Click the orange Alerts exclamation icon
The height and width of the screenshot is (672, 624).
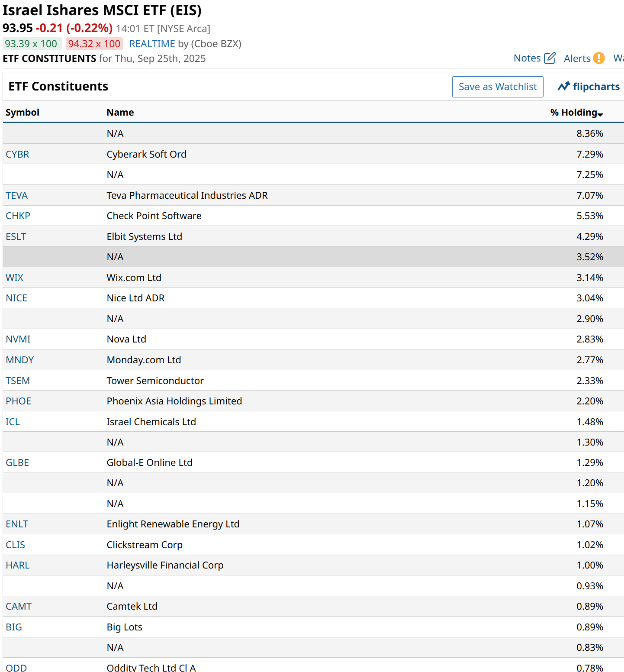pyautogui.click(x=599, y=58)
